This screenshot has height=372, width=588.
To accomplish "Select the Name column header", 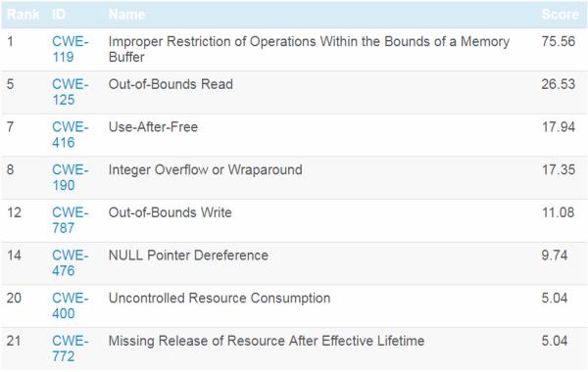I will 126,15.
